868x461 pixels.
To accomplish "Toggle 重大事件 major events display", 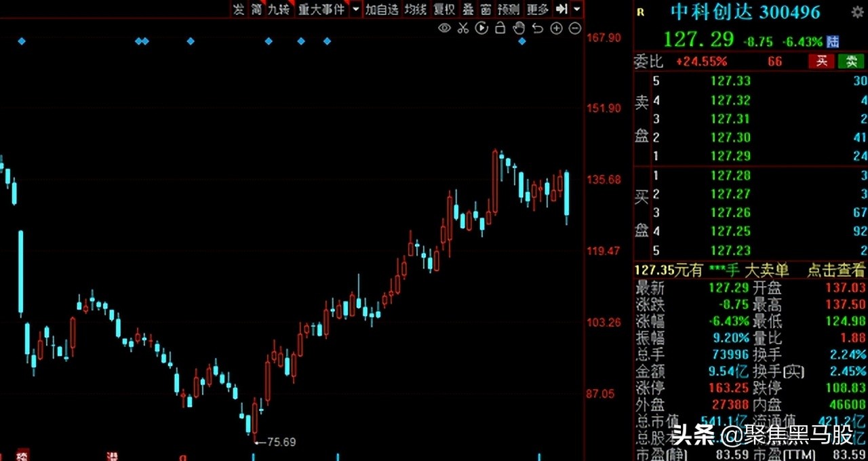I will click(x=322, y=9).
